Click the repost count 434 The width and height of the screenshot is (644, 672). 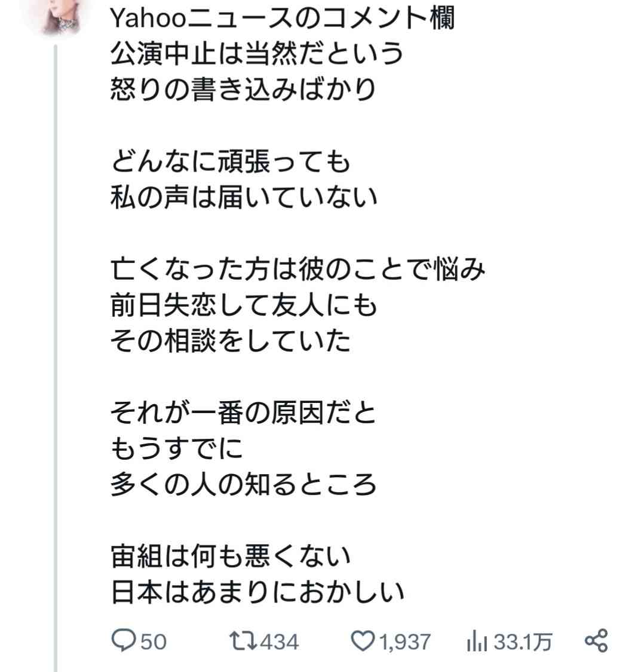point(279,642)
